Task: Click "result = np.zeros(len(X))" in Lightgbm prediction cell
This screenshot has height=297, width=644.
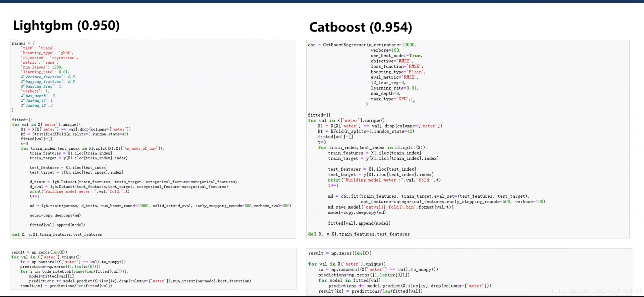Action: click(x=39, y=252)
